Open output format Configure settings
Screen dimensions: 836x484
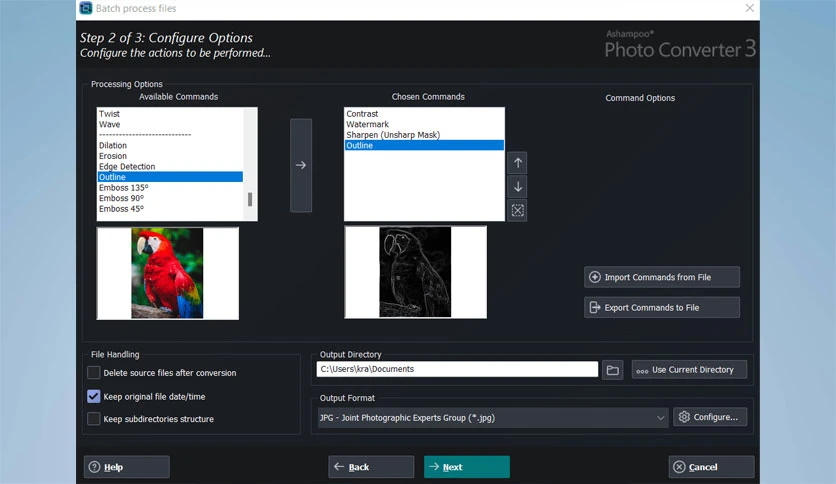coord(710,417)
